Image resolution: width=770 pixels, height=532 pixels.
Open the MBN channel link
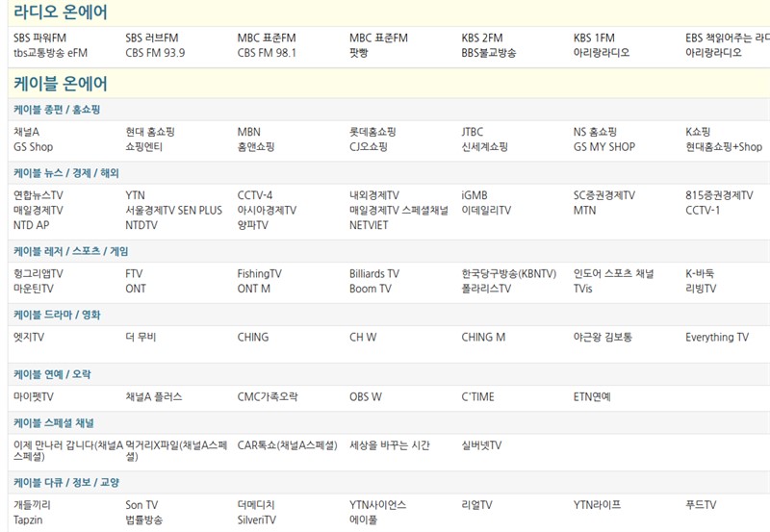click(x=249, y=132)
